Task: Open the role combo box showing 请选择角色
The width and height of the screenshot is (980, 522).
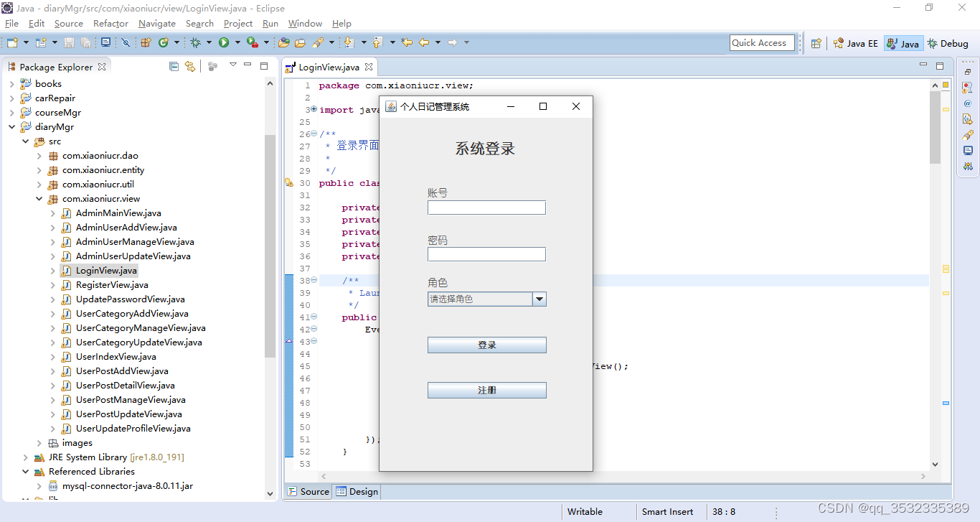Action: (487, 299)
